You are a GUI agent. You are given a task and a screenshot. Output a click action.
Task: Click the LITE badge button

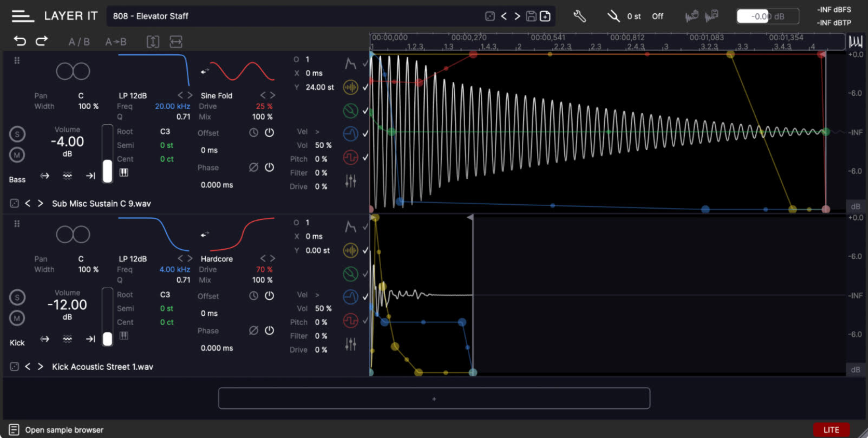831,430
